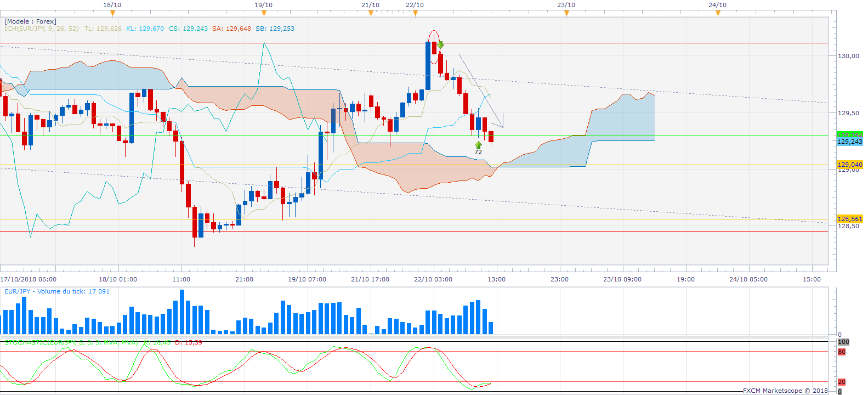Image resolution: width=868 pixels, height=395 pixels.
Task: Click the orange day marker under 21/10
Action: point(371,13)
